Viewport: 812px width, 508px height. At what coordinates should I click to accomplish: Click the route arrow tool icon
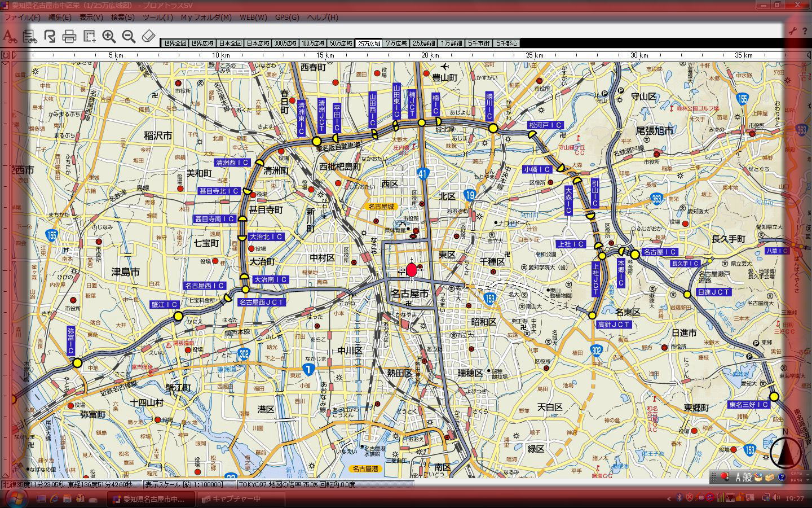50,37
